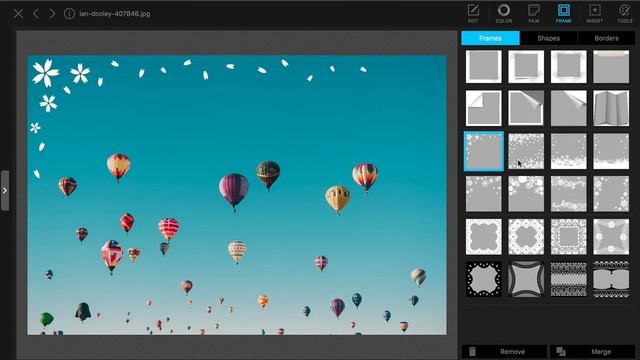Open the Insert tool in top toolbar
The height and width of the screenshot is (360, 640).
pyautogui.click(x=595, y=13)
